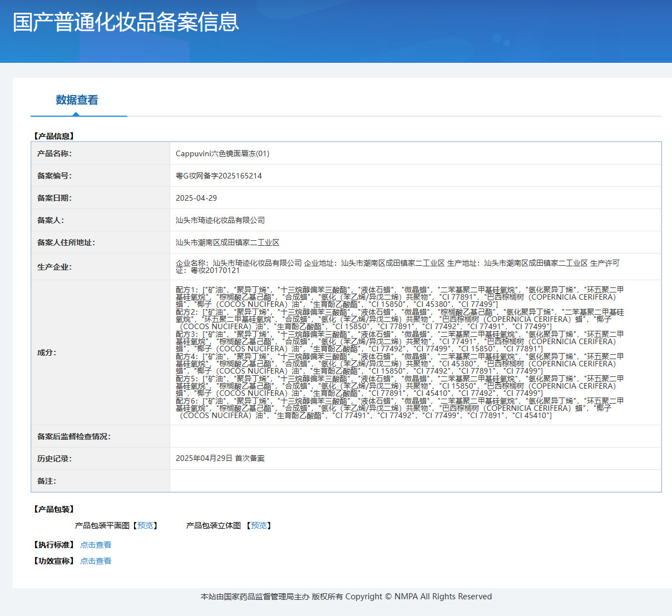Screen dimensions: 672x616
Task: Preview the 产品包装立体图 image
Action: tap(259, 525)
